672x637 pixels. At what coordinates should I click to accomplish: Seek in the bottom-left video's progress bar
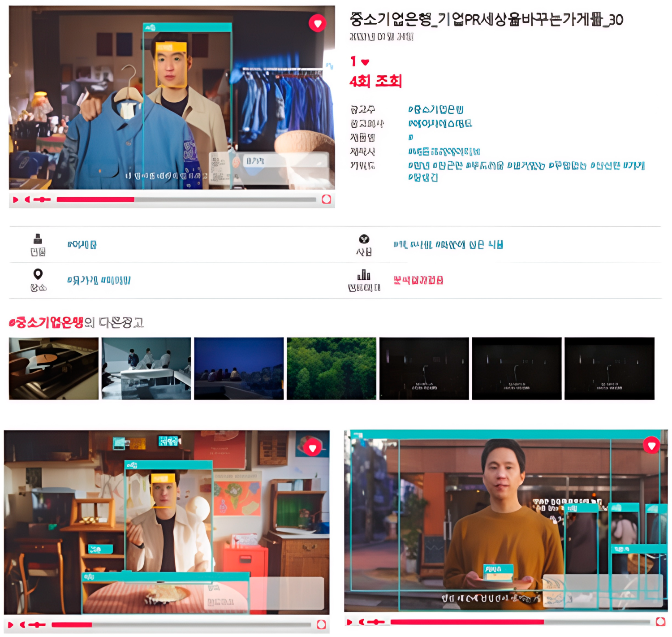coord(181,624)
